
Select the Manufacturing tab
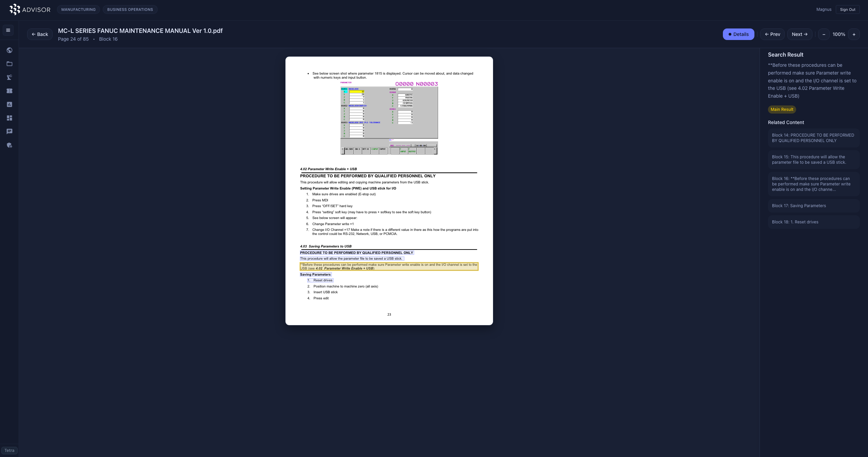(x=78, y=9)
